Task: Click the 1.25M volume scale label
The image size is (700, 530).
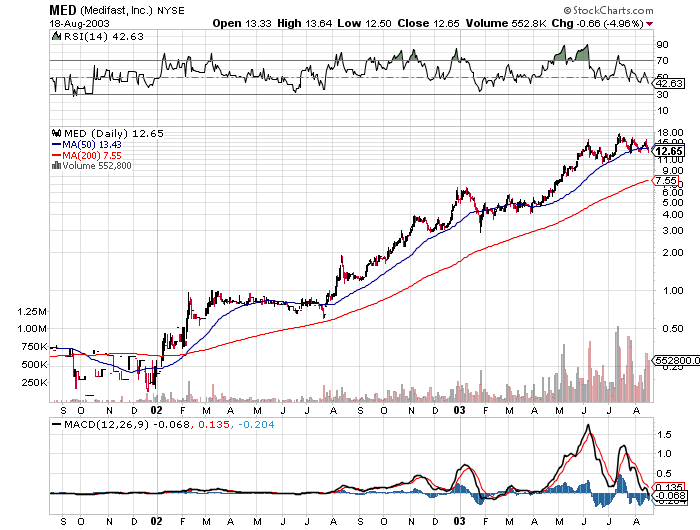Action: (x=32, y=312)
